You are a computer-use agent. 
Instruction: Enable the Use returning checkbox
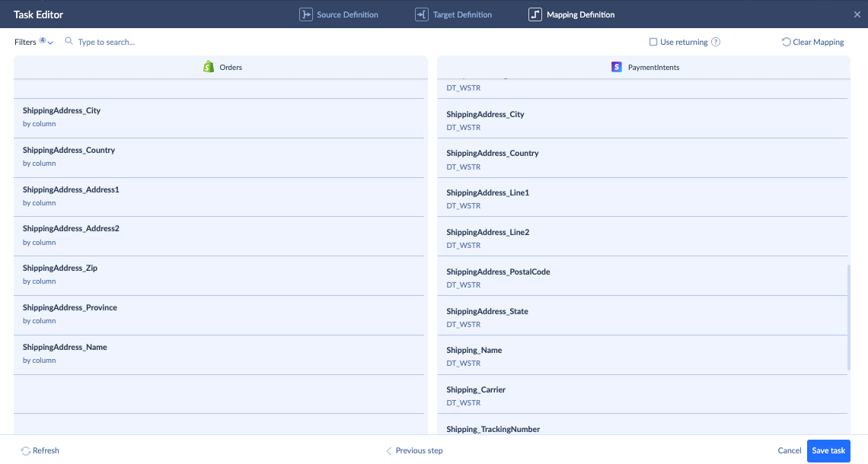pos(653,42)
